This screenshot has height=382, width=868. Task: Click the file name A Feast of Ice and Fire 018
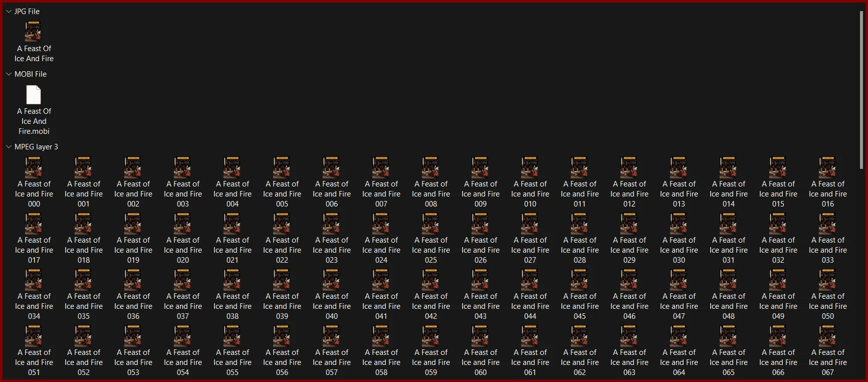pos(84,250)
